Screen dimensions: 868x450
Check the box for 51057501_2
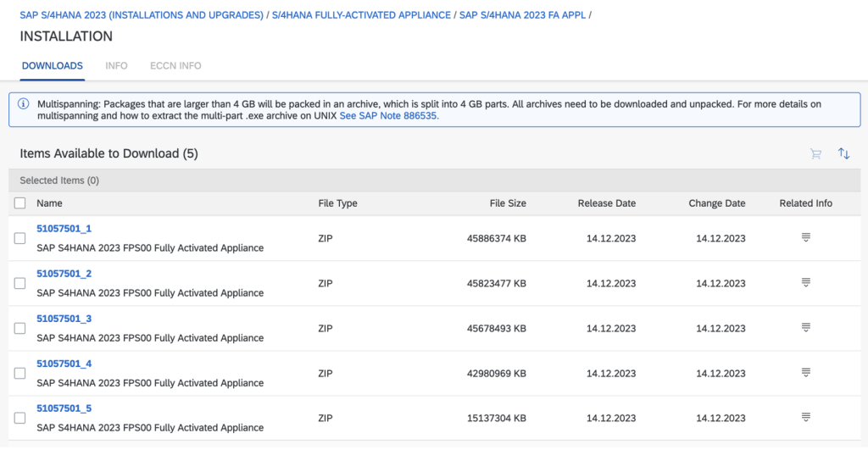pyautogui.click(x=20, y=283)
